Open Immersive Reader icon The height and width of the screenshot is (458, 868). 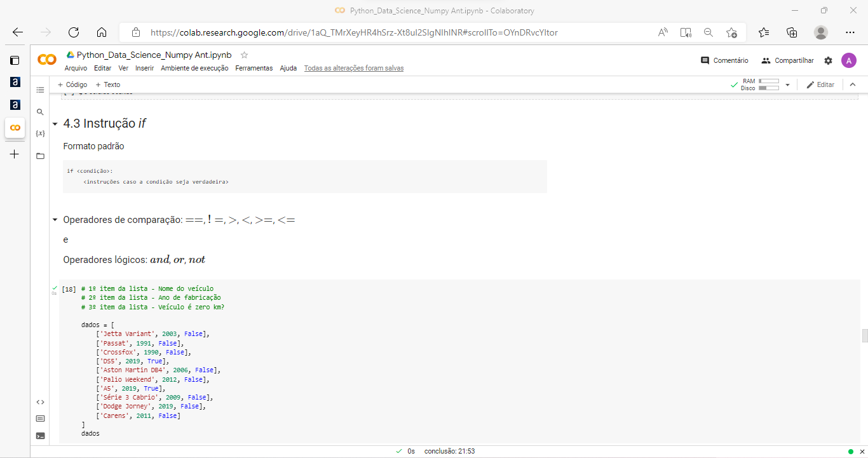(686, 32)
